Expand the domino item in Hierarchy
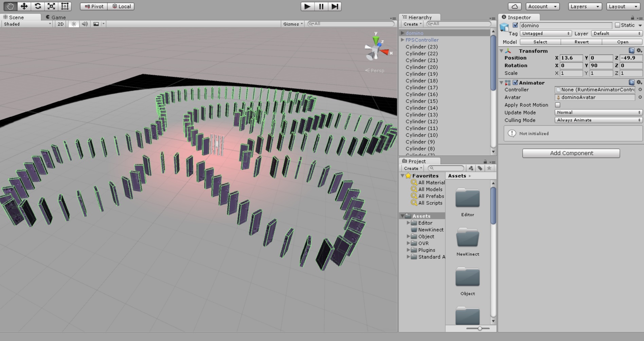 tap(402, 33)
